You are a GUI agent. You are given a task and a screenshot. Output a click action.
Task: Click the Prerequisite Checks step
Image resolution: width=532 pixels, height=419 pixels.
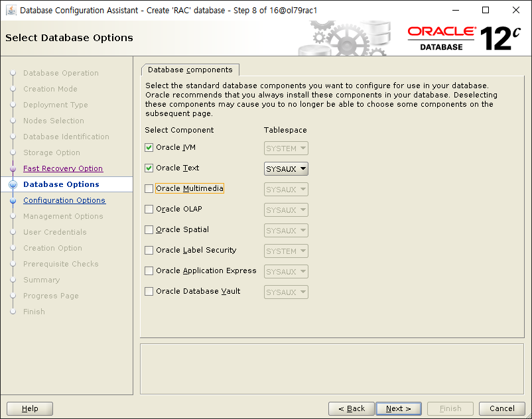point(61,264)
